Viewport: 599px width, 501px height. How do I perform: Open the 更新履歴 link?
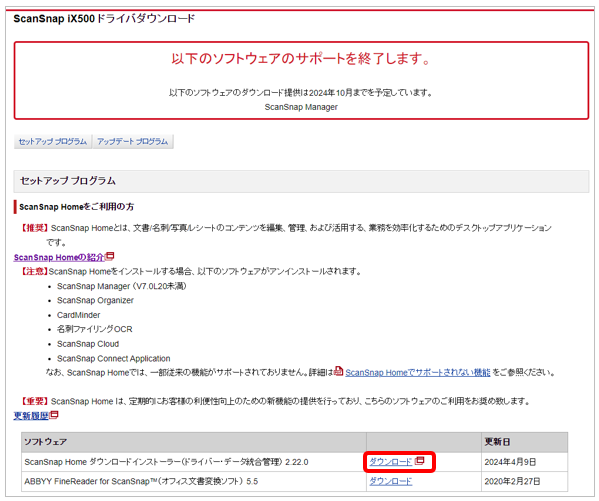pyautogui.click(x=31, y=415)
